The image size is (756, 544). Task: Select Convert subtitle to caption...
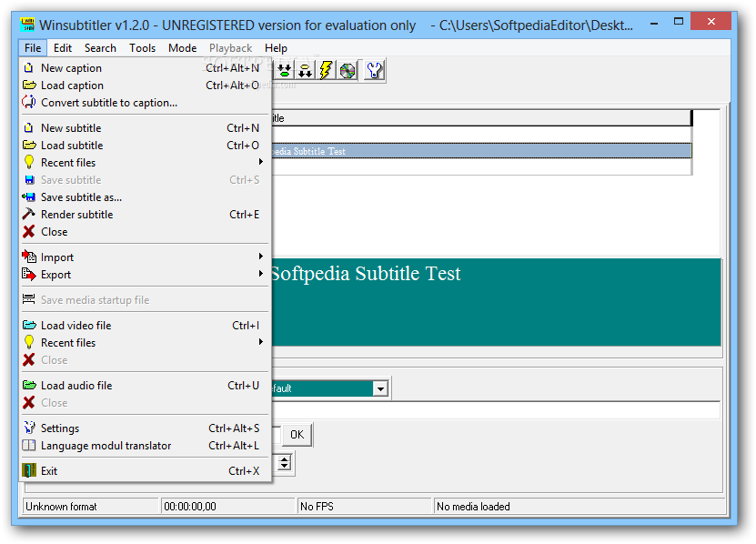pos(144,103)
